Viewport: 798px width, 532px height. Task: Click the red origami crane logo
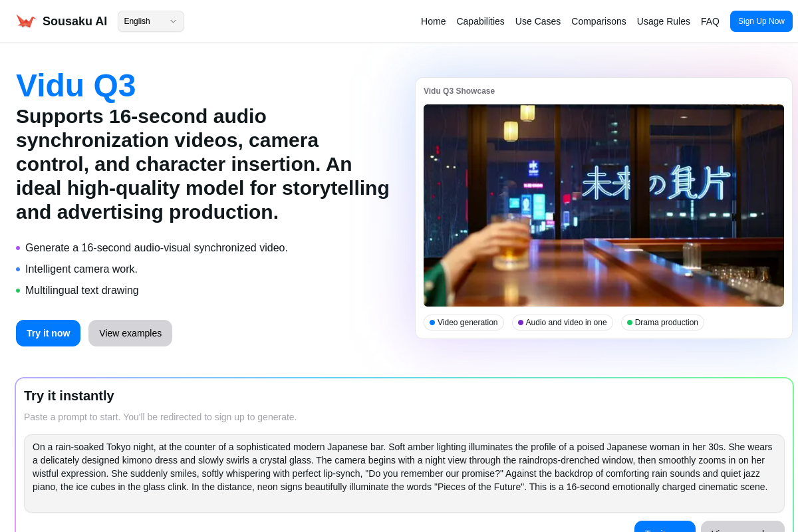point(26,21)
